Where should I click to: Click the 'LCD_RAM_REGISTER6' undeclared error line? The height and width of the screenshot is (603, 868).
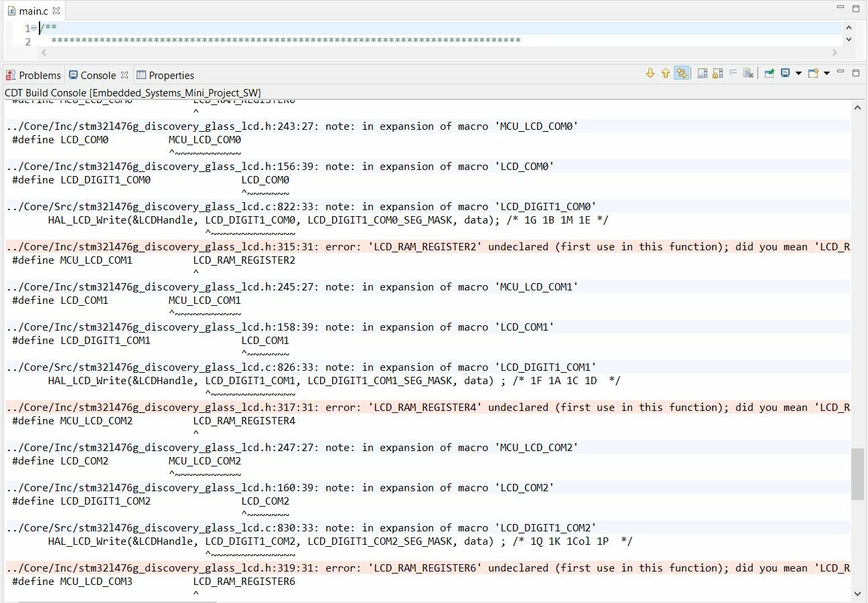(429, 568)
